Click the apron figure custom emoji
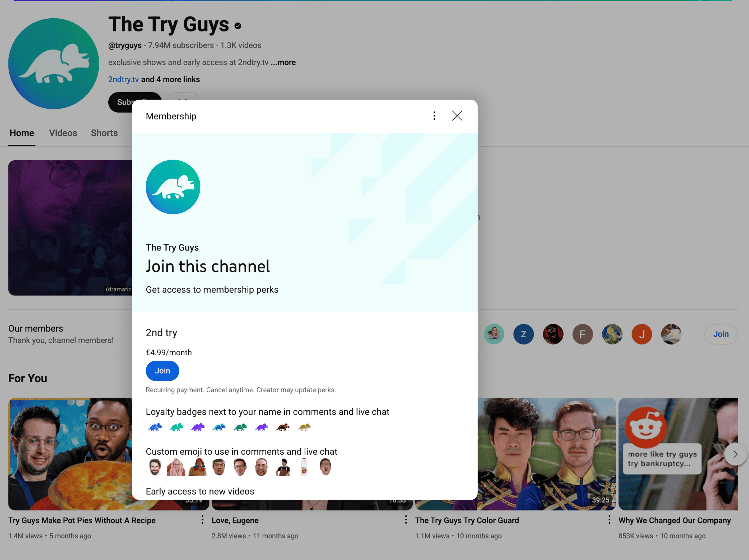Image resolution: width=749 pixels, height=560 pixels. click(x=283, y=467)
